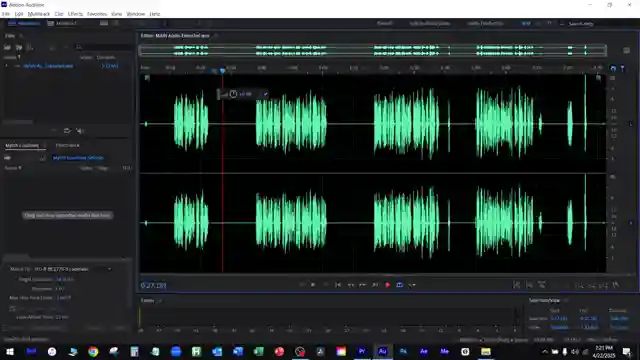Click the Stop button in transport
640x360 pixels.
[301, 285]
